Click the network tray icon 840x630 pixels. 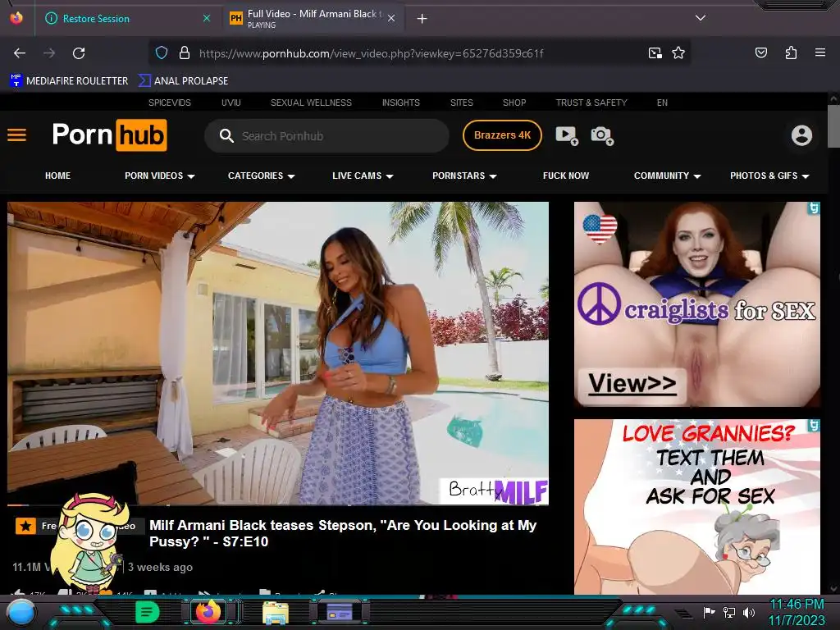[729, 612]
